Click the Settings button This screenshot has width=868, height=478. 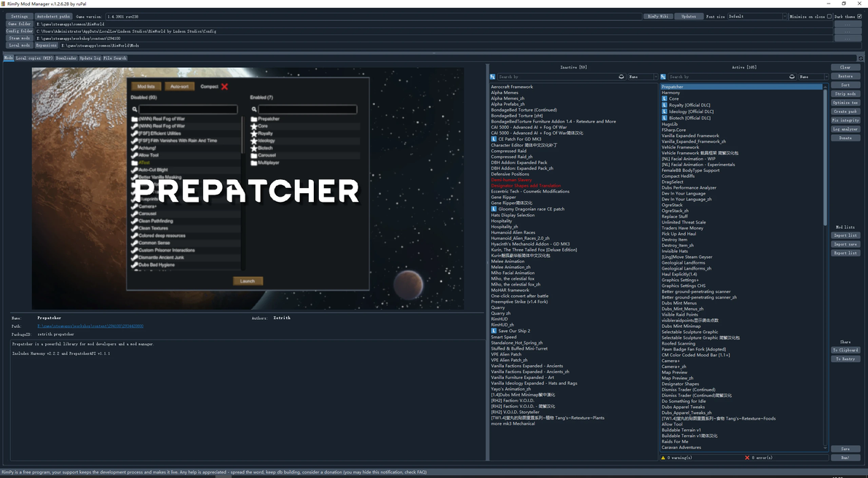pos(20,17)
